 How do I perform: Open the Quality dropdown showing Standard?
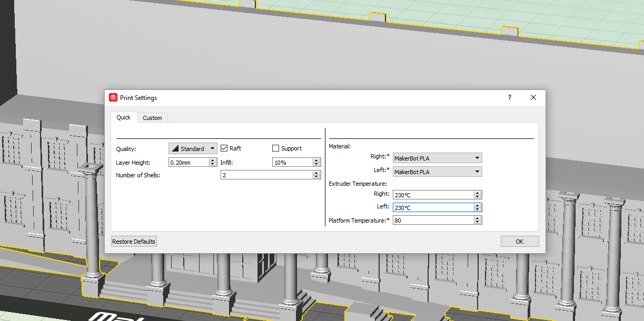coord(193,148)
